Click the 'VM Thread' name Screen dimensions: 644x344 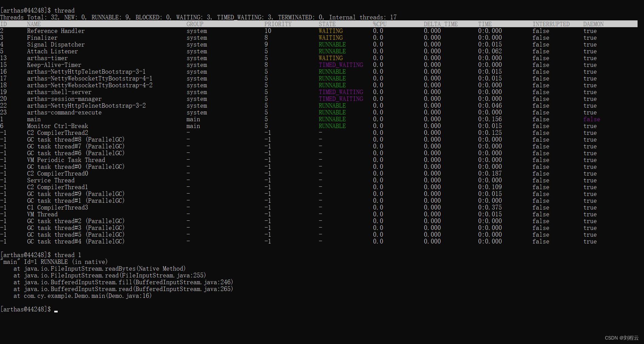[x=42, y=214]
